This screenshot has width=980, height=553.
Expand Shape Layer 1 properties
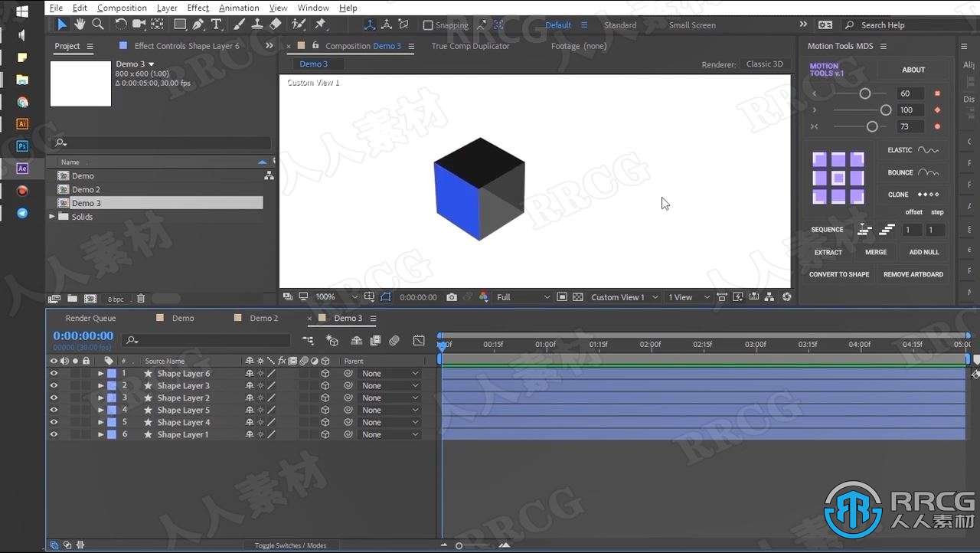100,435
